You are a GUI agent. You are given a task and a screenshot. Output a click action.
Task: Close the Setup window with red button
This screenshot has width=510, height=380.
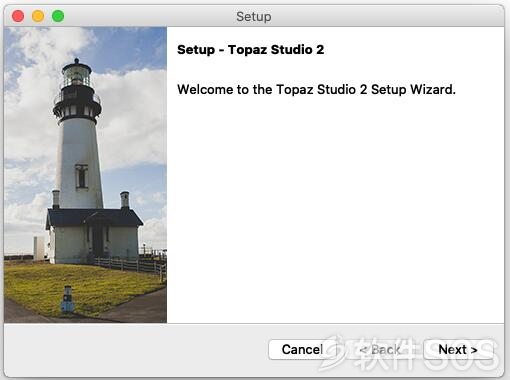coord(18,16)
